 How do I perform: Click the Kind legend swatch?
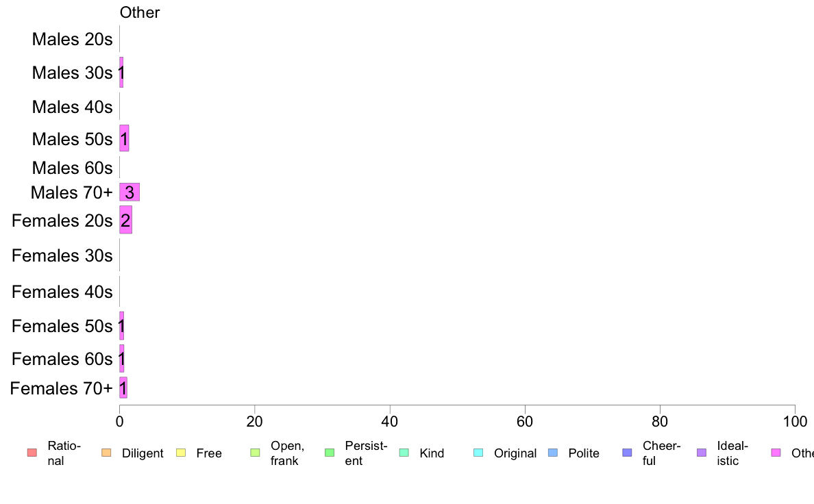point(404,453)
